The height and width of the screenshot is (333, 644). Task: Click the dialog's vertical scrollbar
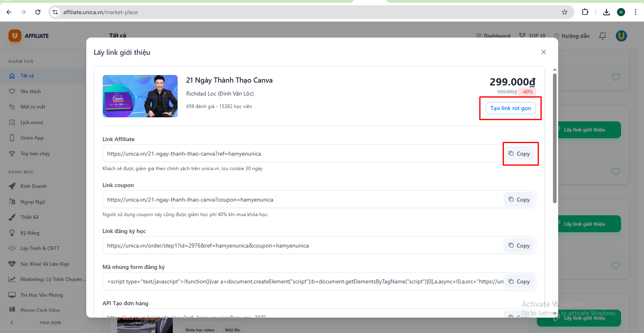[x=555, y=137]
